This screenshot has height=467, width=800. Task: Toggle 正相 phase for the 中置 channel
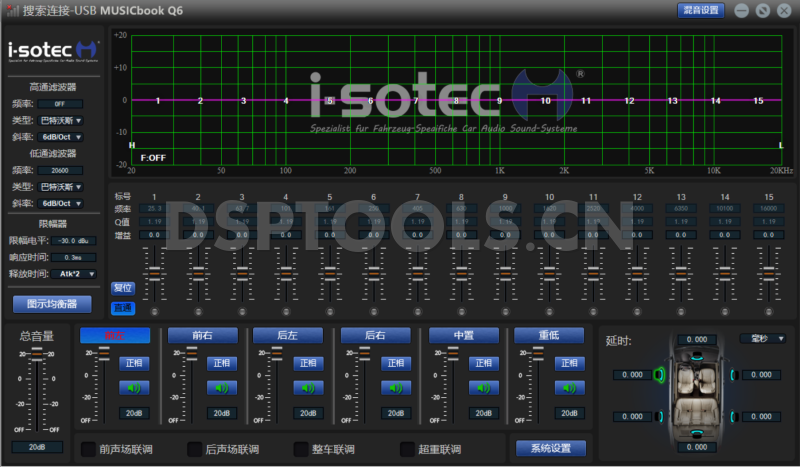point(484,363)
